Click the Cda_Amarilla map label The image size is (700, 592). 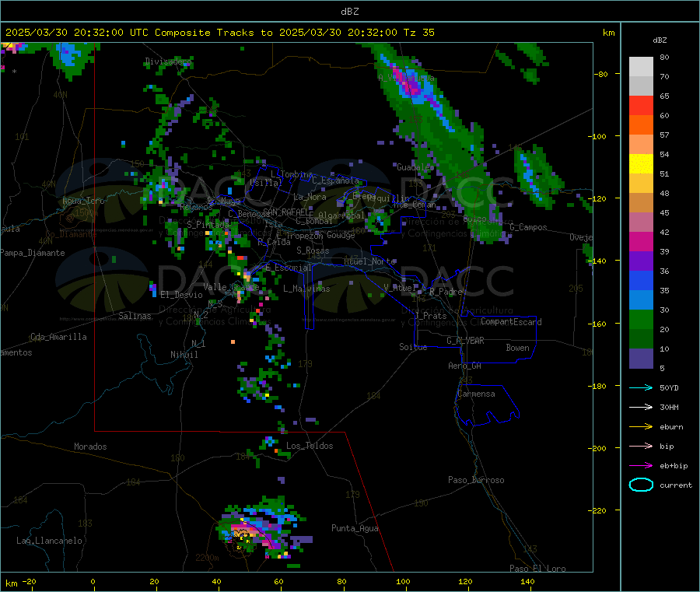point(58,337)
